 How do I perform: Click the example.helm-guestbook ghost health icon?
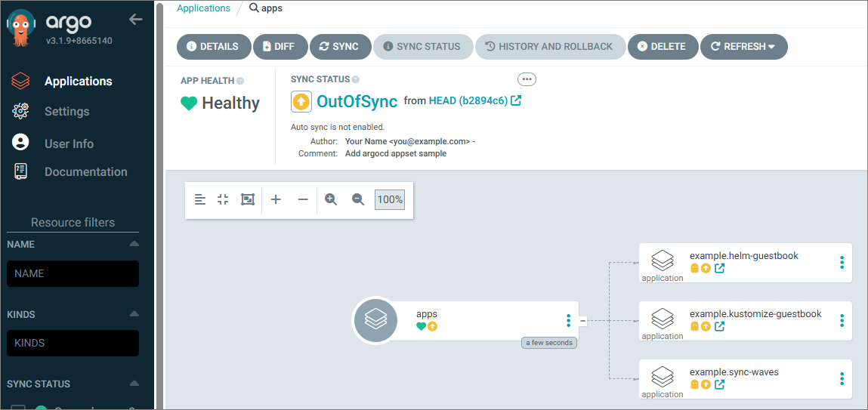(695, 268)
